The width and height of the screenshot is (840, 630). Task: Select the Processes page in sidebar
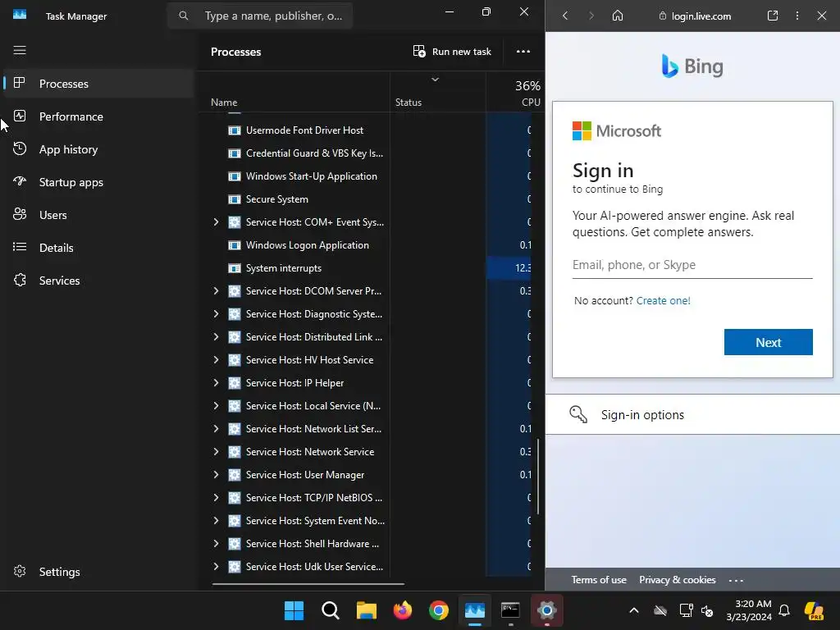point(98,84)
